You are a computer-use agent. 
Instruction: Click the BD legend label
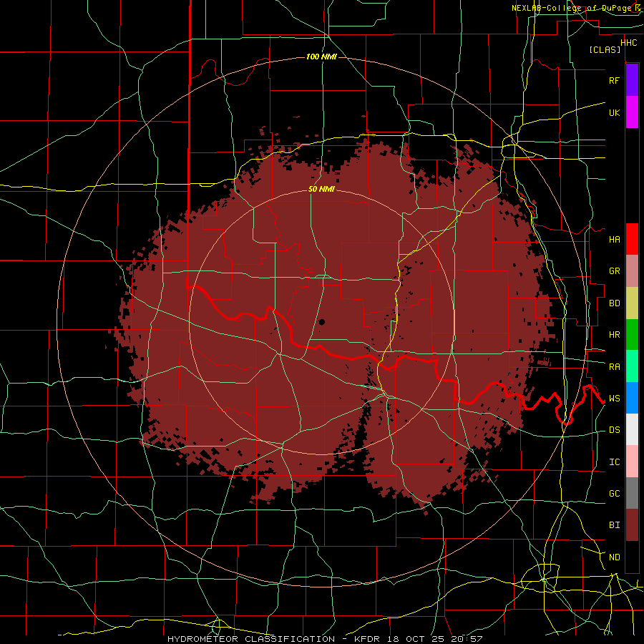(614, 303)
